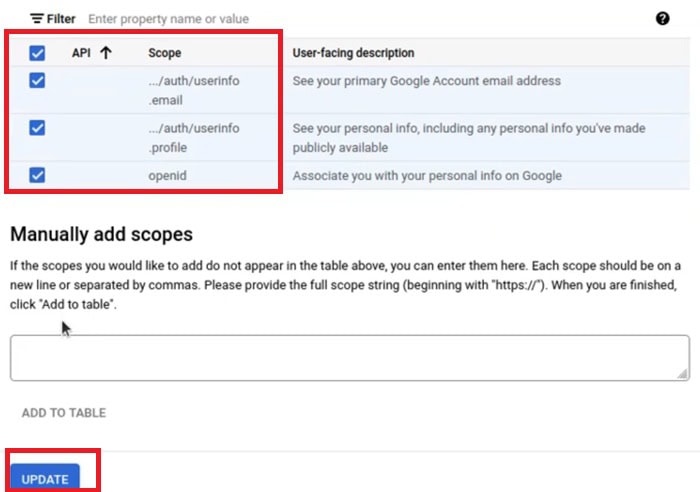Select the .../auth/userinfo.profile scope text
700x492 pixels.
coord(194,138)
